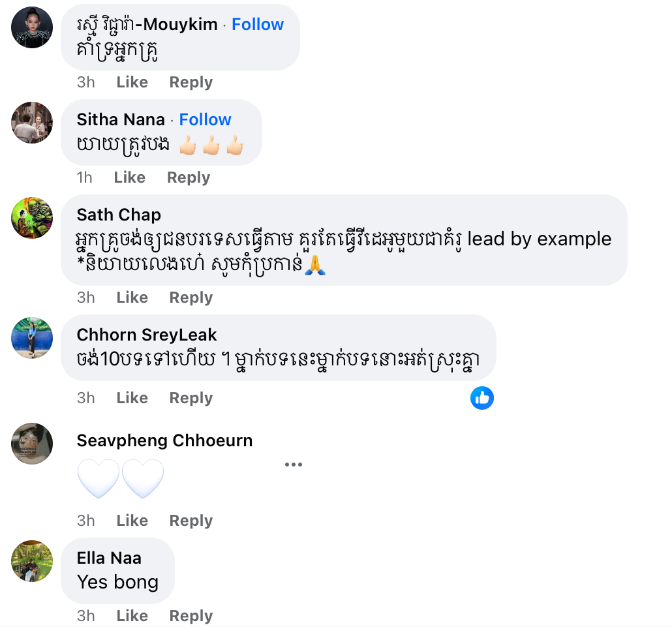This screenshot has width=672, height=627.
Task: Click the blue thumbs-up reaction icon
Action: 482,398
